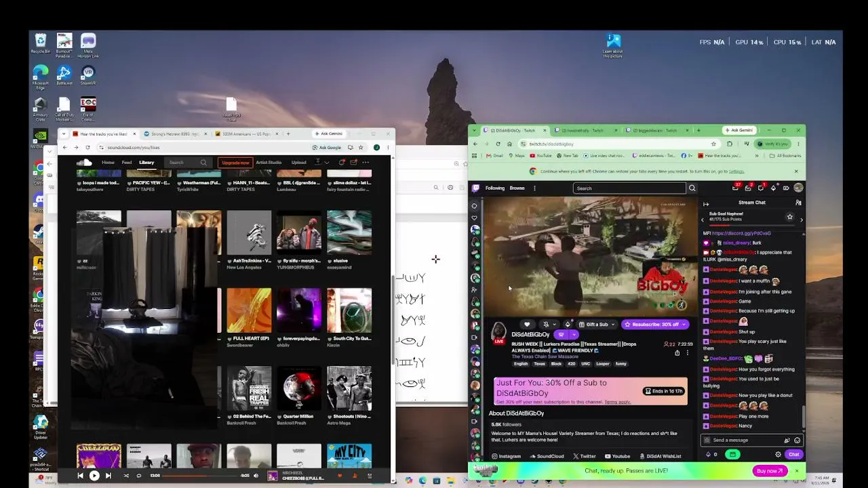Click the share icon under the Twitch stream

click(677, 352)
